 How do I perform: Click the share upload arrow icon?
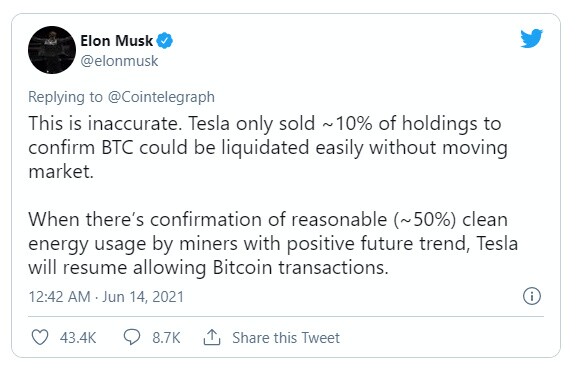[212, 337]
